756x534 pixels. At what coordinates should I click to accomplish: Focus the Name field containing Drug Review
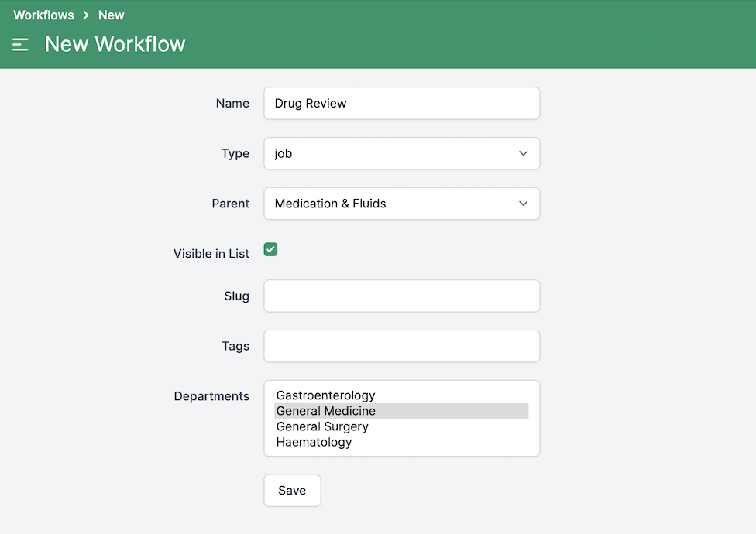[x=401, y=104]
